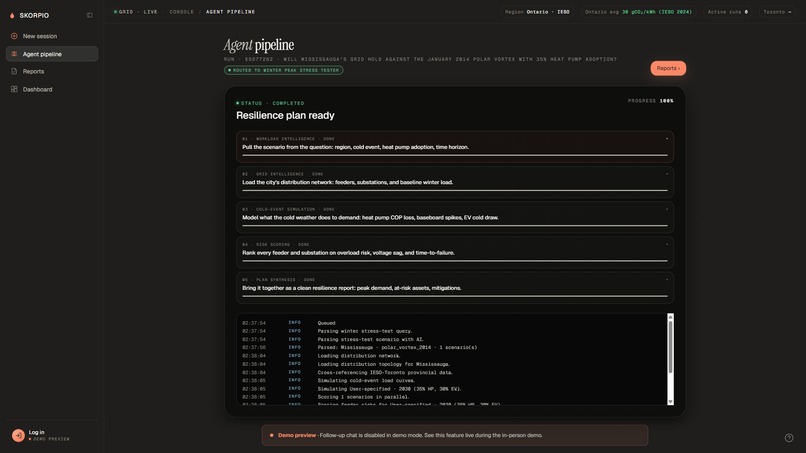806x453 pixels.
Task: Click the Agent pipeline sidebar icon
Action: (14, 54)
